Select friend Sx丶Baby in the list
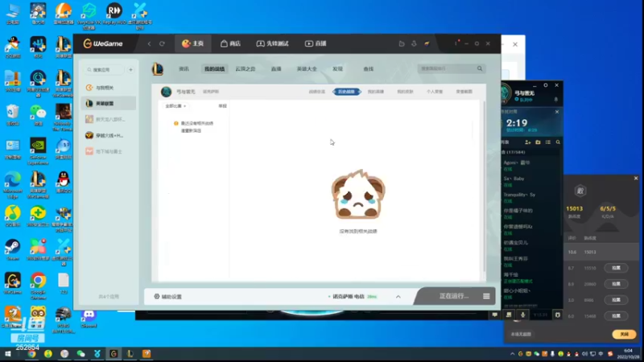644x362 pixels. click(x=530, y=182)
